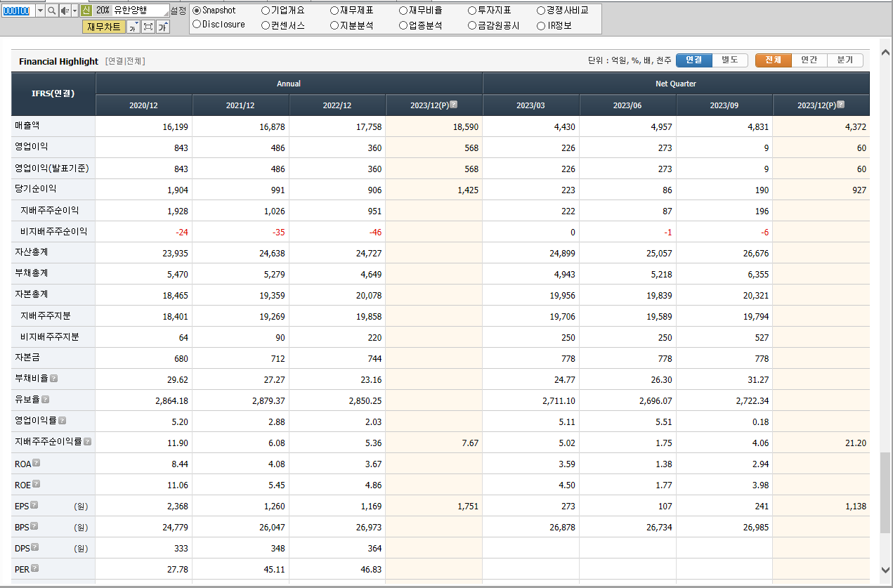
Task: Click help icon next to 유보율
Action: (x=45, y=399)
